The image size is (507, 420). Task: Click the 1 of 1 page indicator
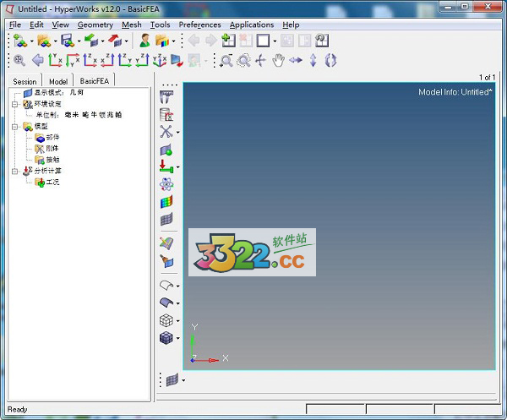(x=487, y=77)
